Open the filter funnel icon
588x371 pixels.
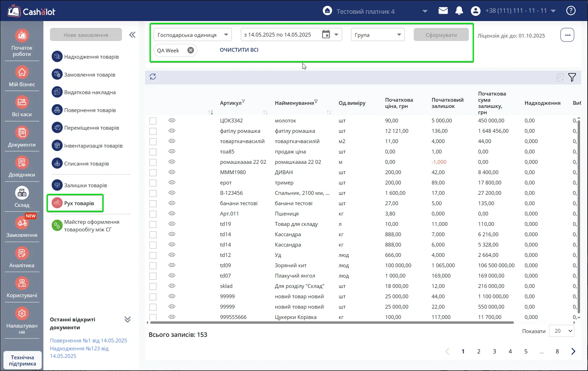pos(572,77)
